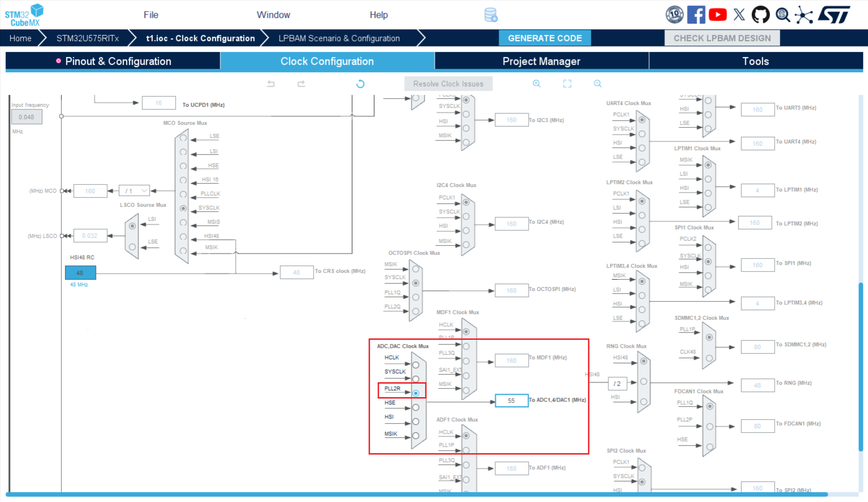The height and width of the screenshot is (502, 868).
Task: Click the database download icon
Action: coord(491,15)
